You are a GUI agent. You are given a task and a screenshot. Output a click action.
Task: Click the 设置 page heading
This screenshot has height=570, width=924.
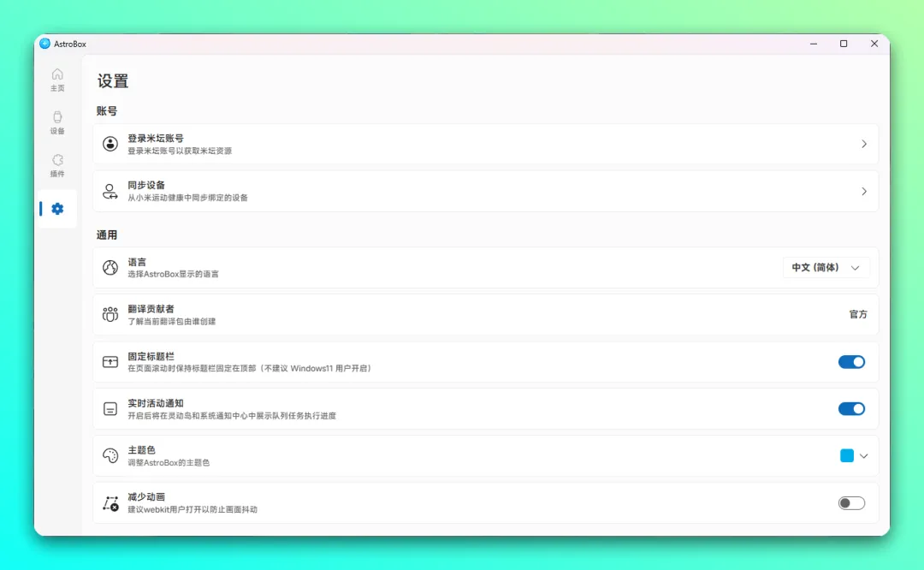(113, 80)
